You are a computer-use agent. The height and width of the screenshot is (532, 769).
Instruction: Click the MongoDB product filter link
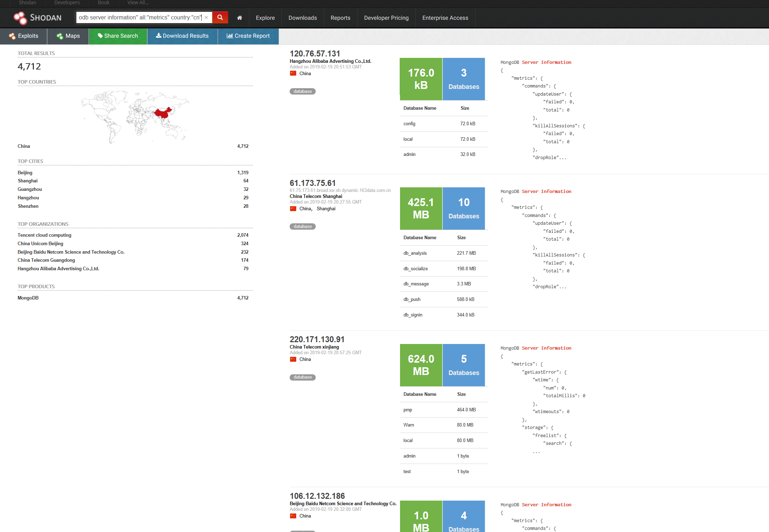pos(28,298)
